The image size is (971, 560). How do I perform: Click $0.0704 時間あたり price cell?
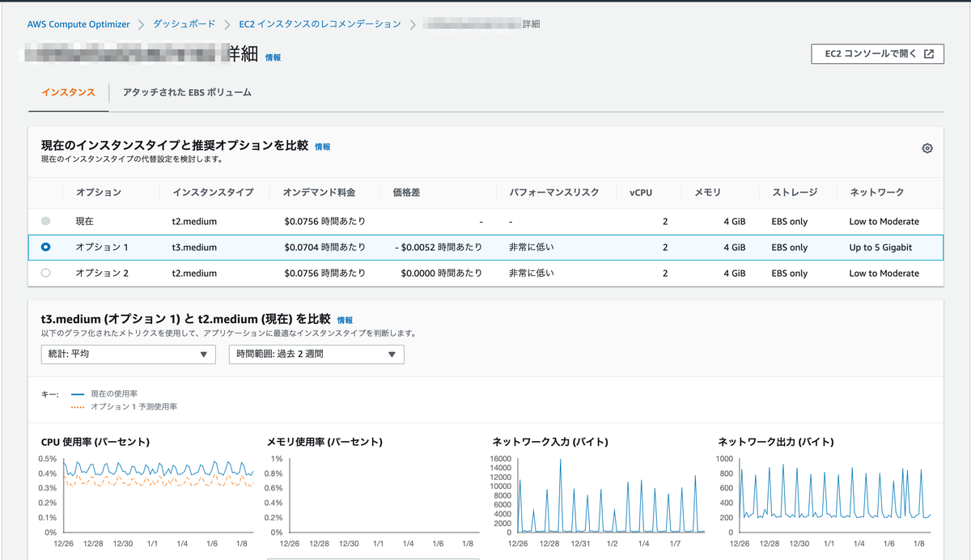(x=324, y=248)
